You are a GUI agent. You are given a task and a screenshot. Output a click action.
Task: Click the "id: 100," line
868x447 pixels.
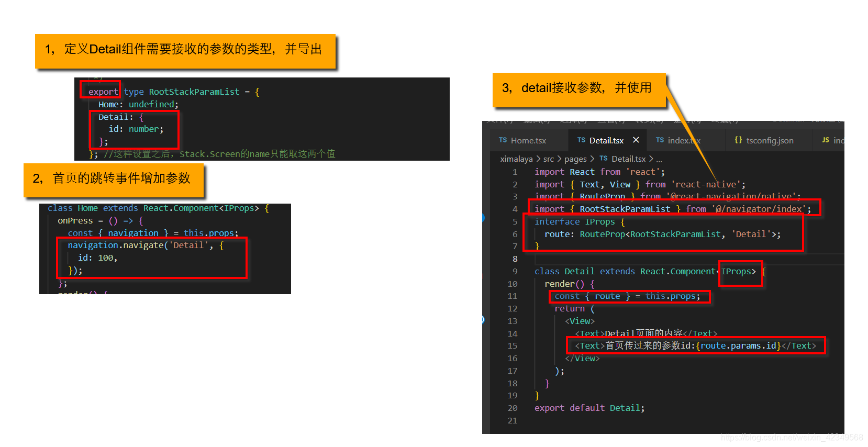pyautogui.click(x=98, y=258)
